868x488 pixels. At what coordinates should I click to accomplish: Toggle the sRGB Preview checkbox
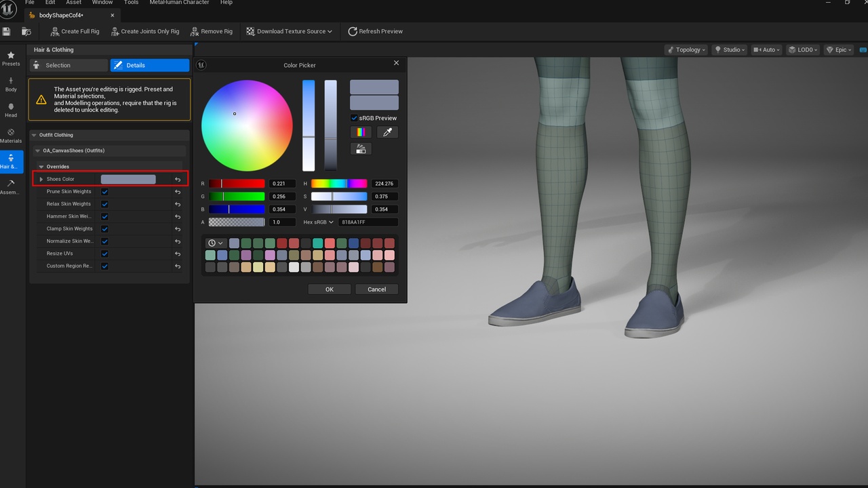click(x=354, y=118)
